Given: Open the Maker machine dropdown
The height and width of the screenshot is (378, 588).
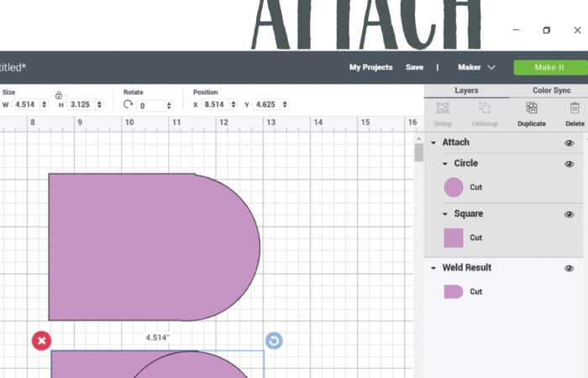Looking at the screenshot, I should 476,67.
